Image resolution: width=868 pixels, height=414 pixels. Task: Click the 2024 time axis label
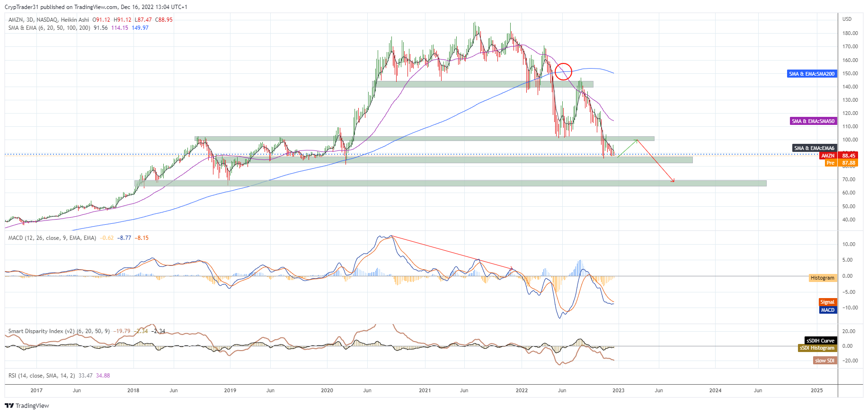pos(716,391)
